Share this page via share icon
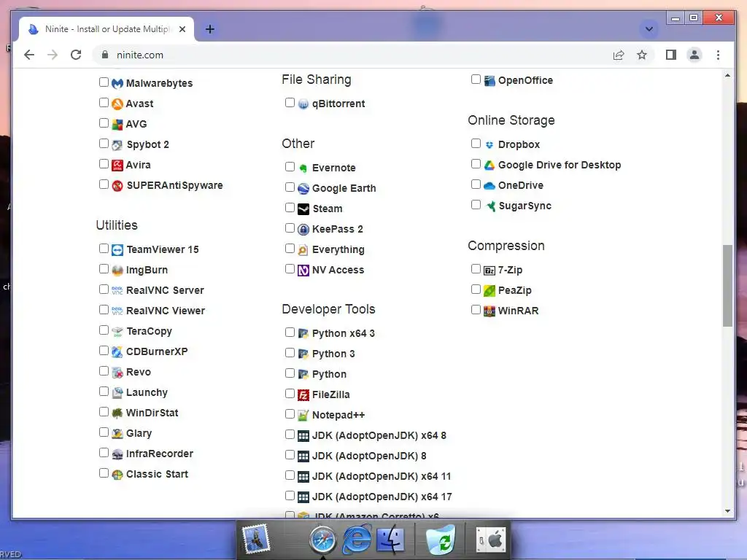747x560 pixels. [619, 55]
